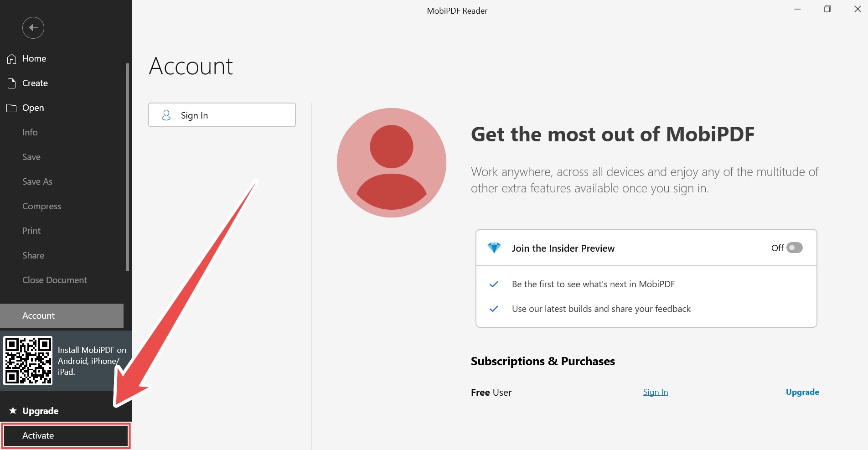The height and width of the screenshot is (450, 868).
Task: Click the blue Upgrade link
Action: point(802,392)
